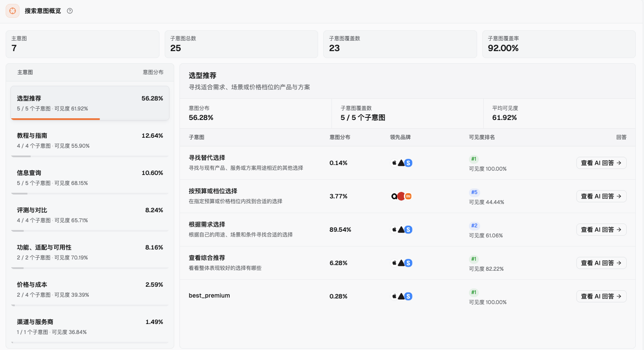
Task: Click the 子意图覆盖数 value 23 in top card
Action: [335, 48]
